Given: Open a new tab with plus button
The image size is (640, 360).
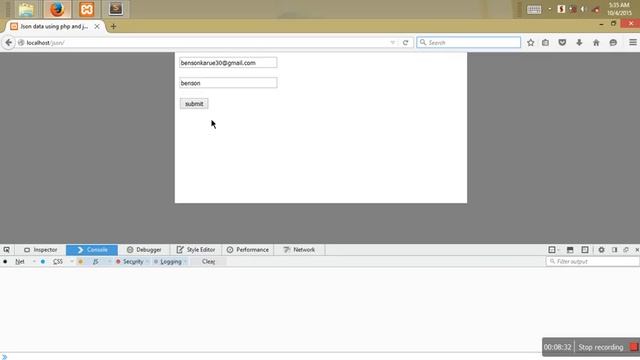Looking at the screenshot, I should 113,27.
